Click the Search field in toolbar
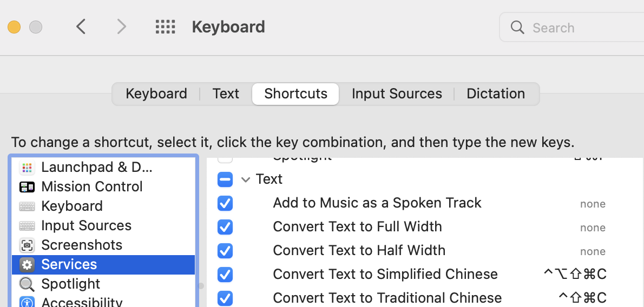The height and width of the screenshot is (307, 644). pyautogui.click(x=571, y=28)
